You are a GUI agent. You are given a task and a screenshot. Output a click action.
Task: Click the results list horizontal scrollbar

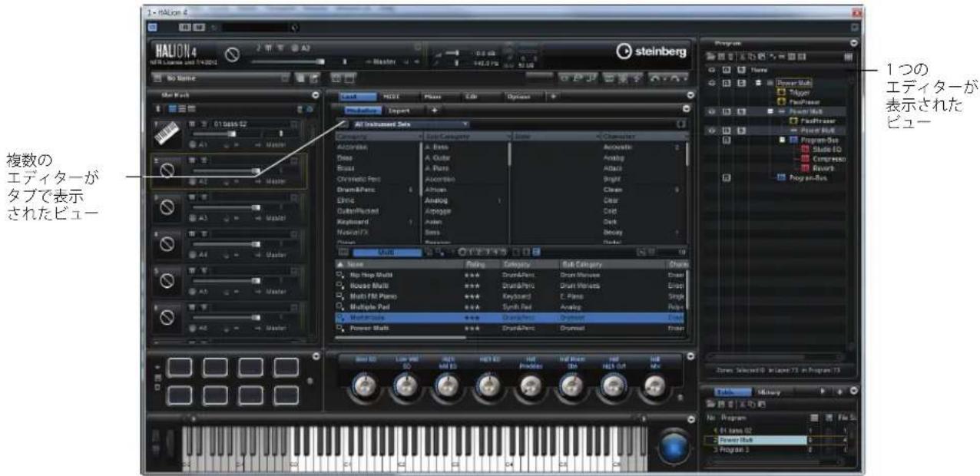click(400, 337)
